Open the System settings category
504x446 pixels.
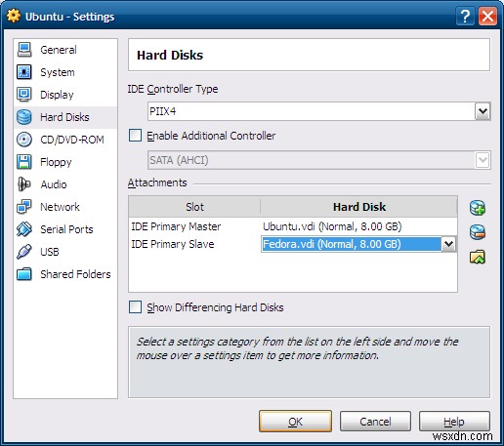[65, 72]
